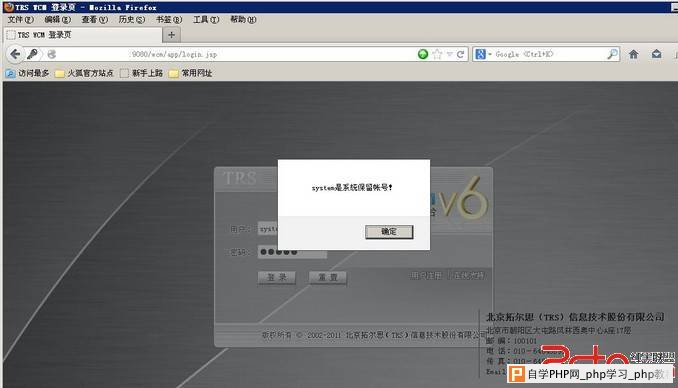Open the 编辑 menu
The height and width of the screenshot is (388, 678).
58,19
